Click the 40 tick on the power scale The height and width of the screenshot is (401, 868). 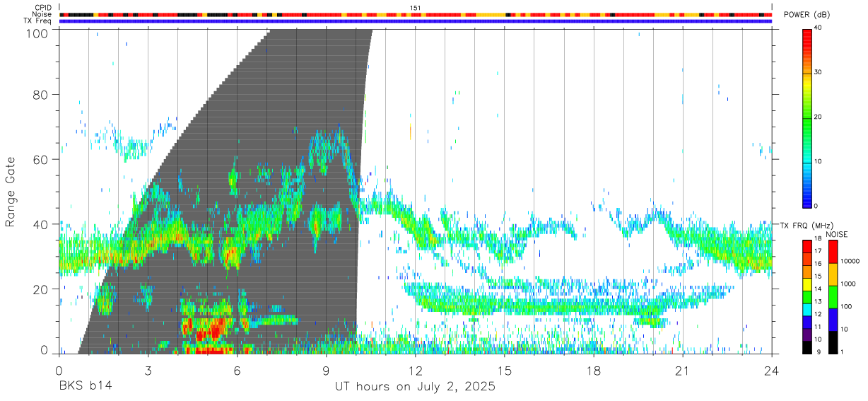point(819,28)
